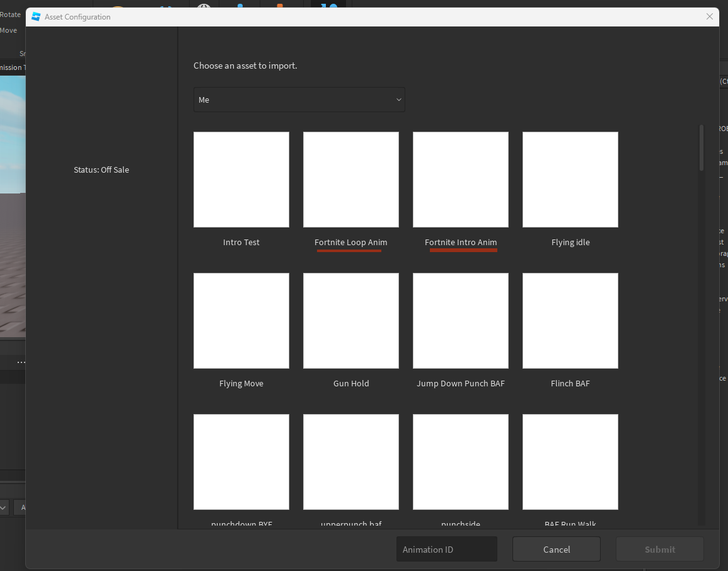Select the Move tool

coord(8,30)
